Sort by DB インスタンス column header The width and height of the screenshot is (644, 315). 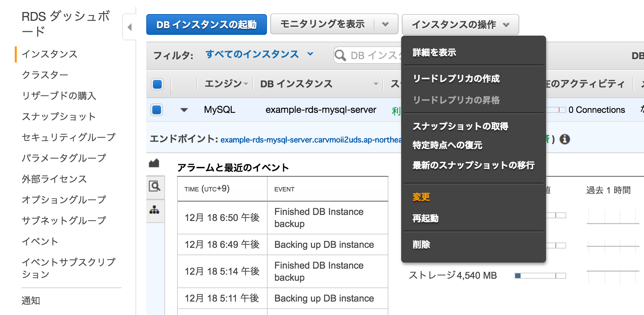[319, 84]
